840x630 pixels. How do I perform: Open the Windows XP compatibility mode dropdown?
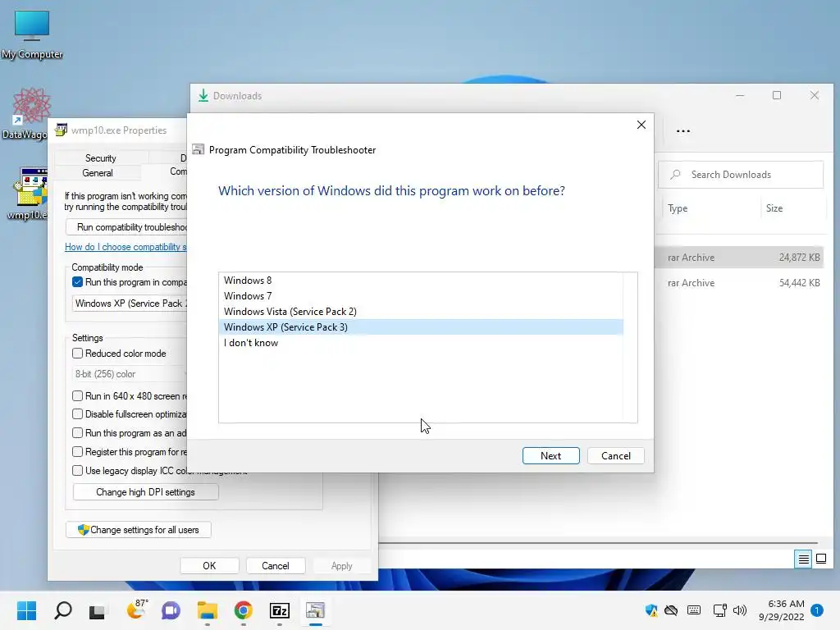click(129, 304)
